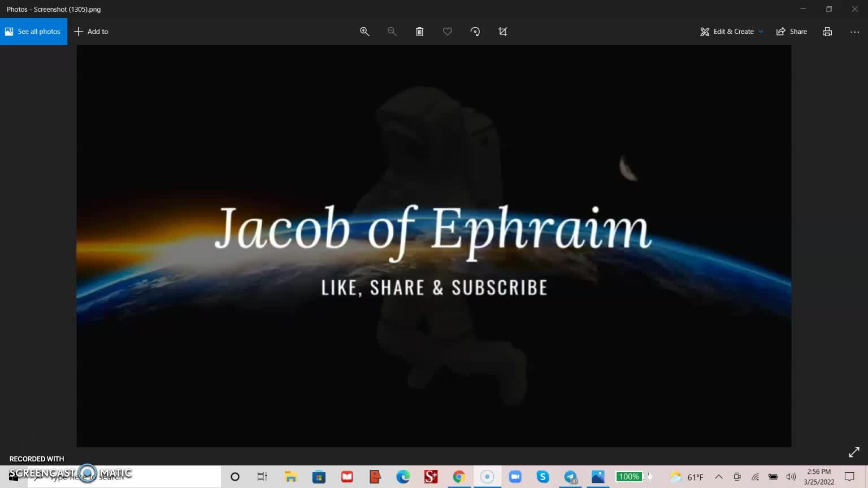Select the Crop tool

[503, 32]
